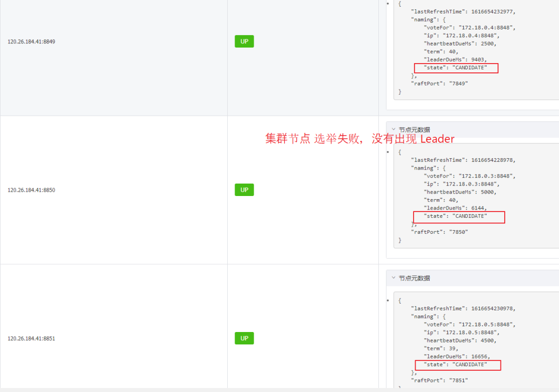The image size is (559, 392).
Task: Select node address 120.26.184.41:8849
Action: [32, 42]
